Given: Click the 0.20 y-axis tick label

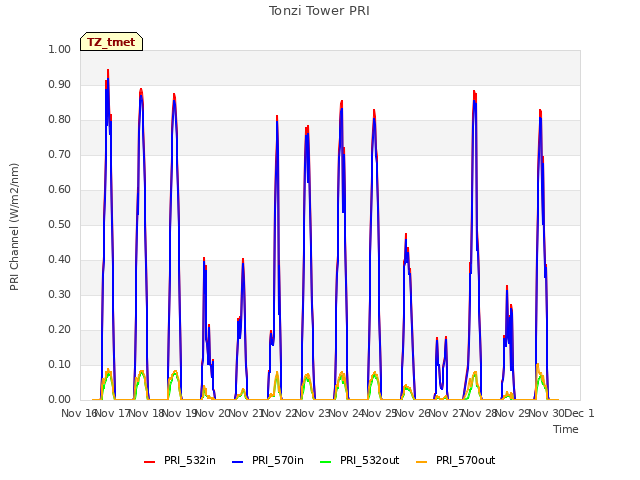Looking at the screenshot, I should tap(60, 329).
